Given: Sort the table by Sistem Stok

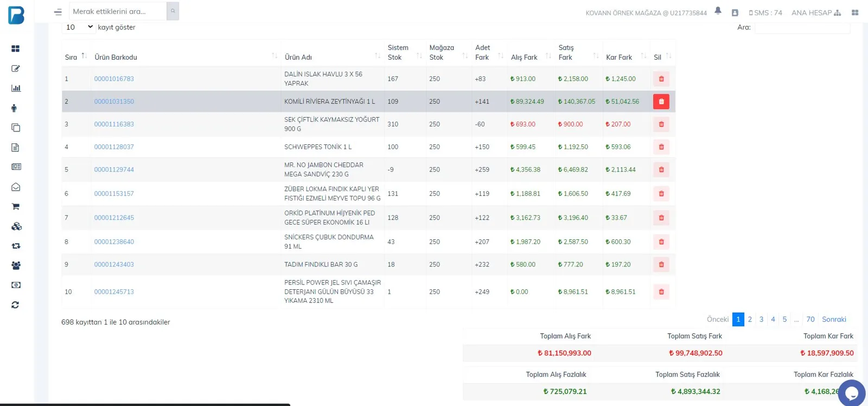Looking at the screenshot, I should click(404, 53).
